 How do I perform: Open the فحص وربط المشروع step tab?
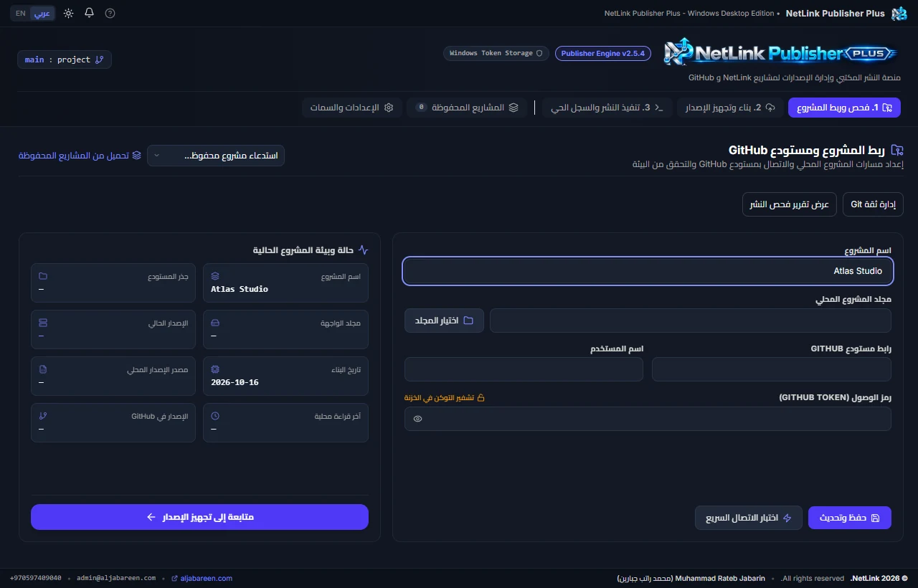[x=844, y=108]
